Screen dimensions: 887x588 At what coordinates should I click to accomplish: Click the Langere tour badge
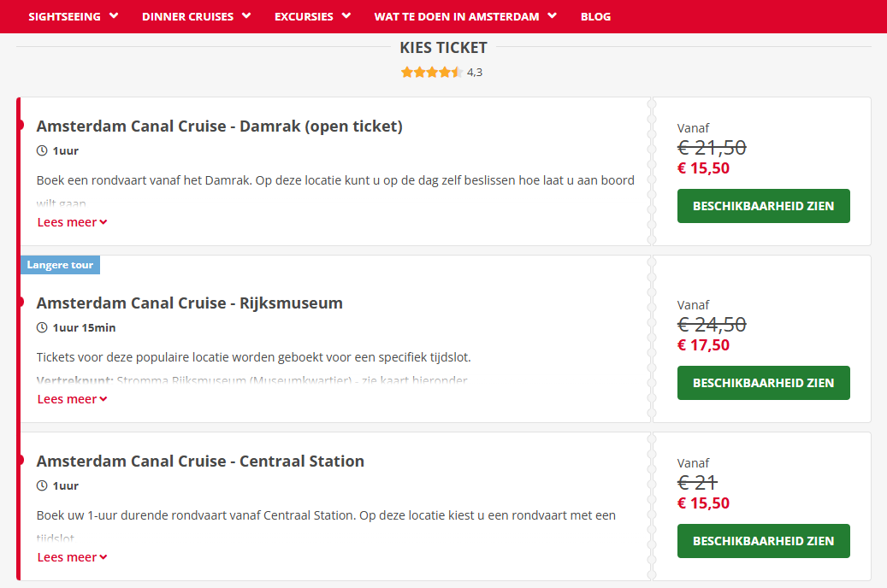(60, 265)
